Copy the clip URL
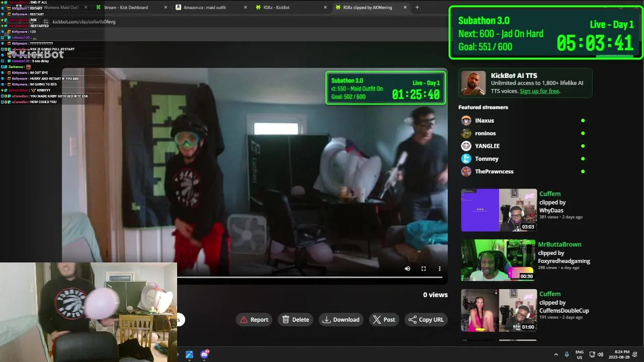This screenshot has width=644, height=362. (x=426, y=320)
